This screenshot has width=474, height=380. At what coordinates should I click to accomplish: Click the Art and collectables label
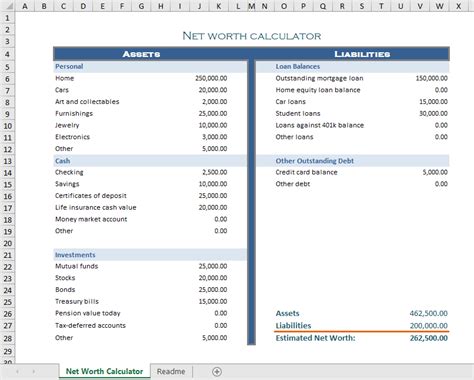tap(87, 102)
